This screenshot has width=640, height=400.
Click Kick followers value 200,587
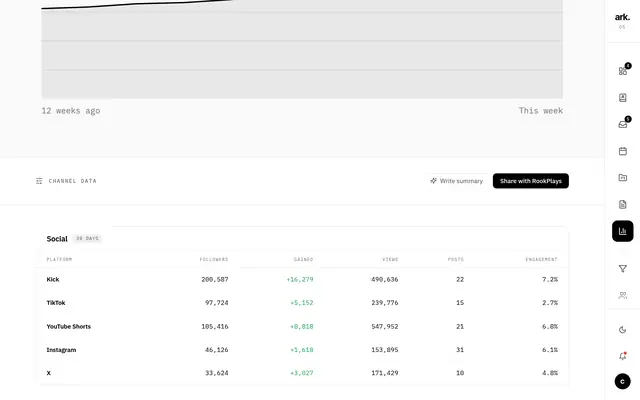coord(215,280)
